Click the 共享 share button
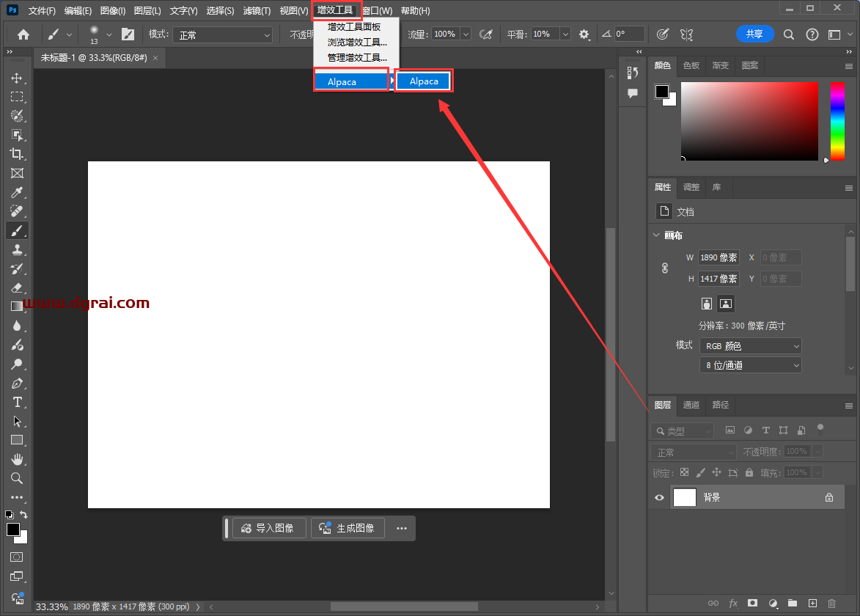860x616 pixels. click(754, 34)
